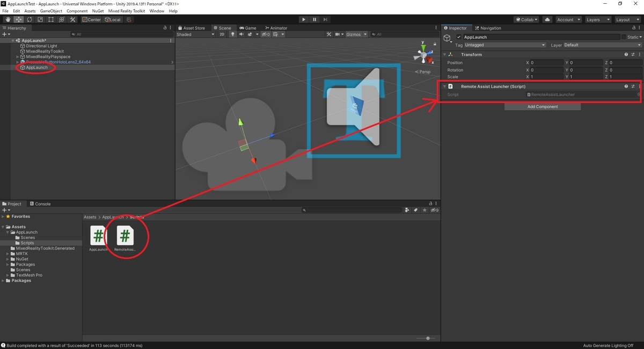Image resolution: width=644 pixels, height=349 pixels.
Task: Switch to the Asset Store tab
Action: tap(192, 28)
